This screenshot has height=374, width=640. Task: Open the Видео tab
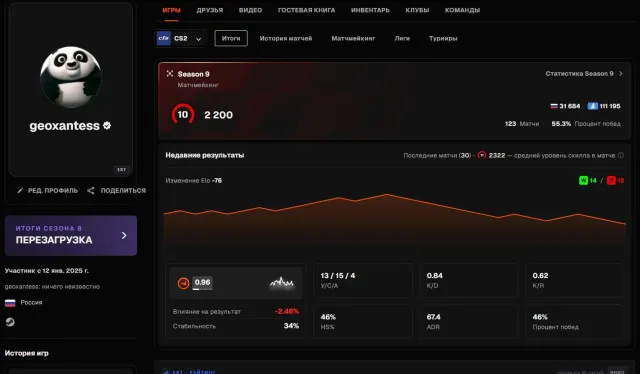250,10
